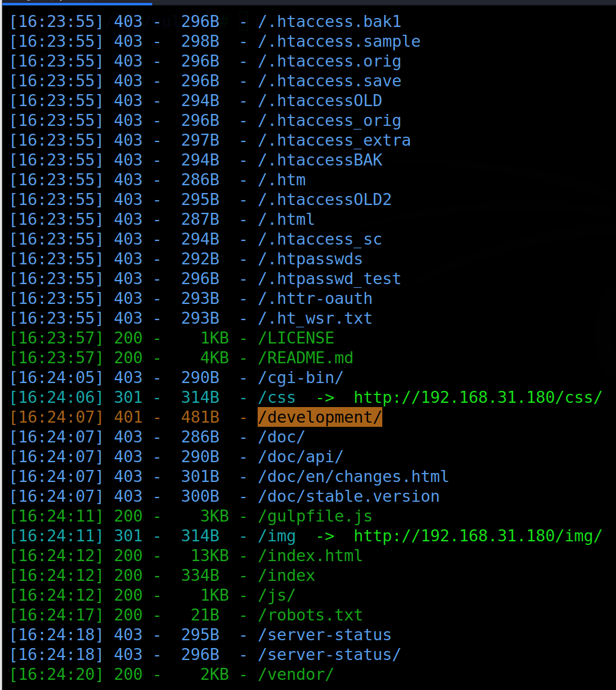Click the /doc/stable.version path
Image resolution: width=616 pixels, height=690 pixels.
[349, 497]
